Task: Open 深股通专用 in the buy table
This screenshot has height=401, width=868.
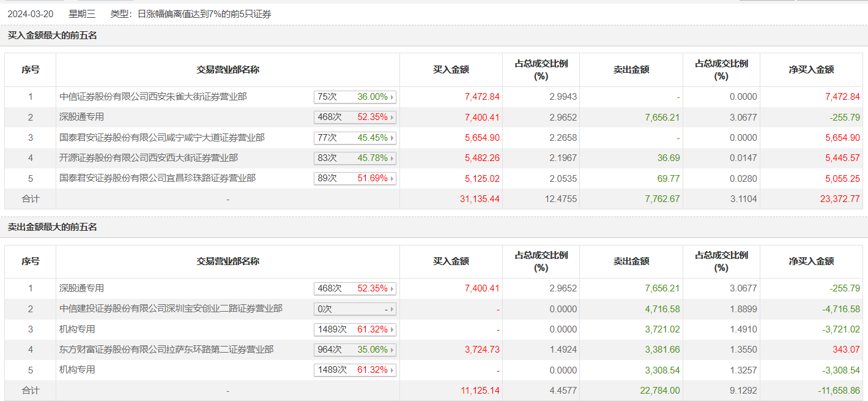Action: (82, 117)
